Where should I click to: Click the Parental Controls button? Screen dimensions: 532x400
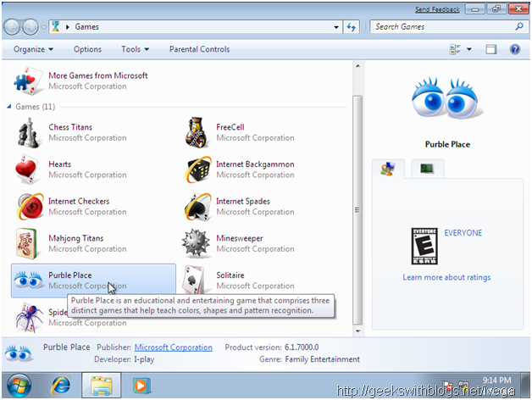[x=199, y=49]
